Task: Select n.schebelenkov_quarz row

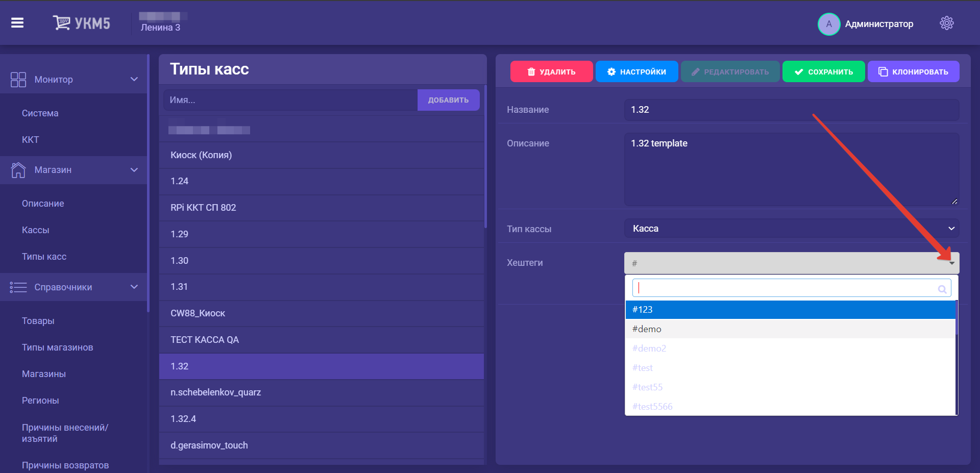Action: [322, 392]
